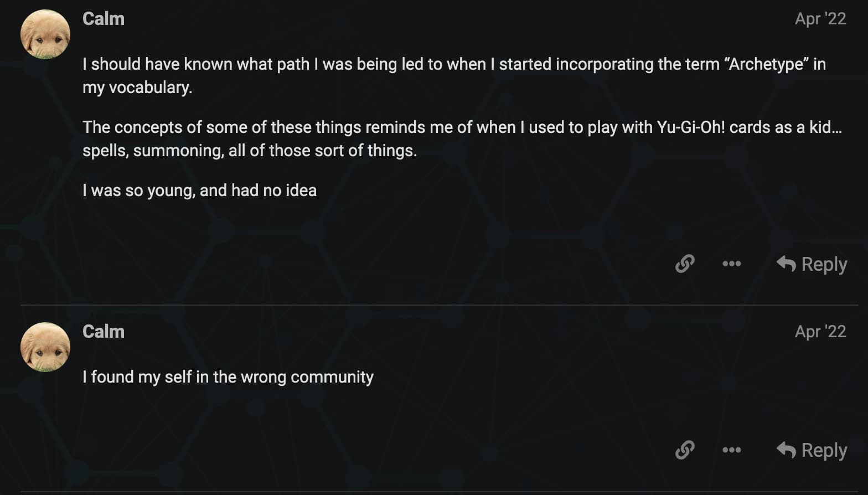This screenshot has width=868, height=495.
Task: Click the "Yu-Gi-Oh!" text in the post
Action: pyautogui.click(x=690, y=127)
